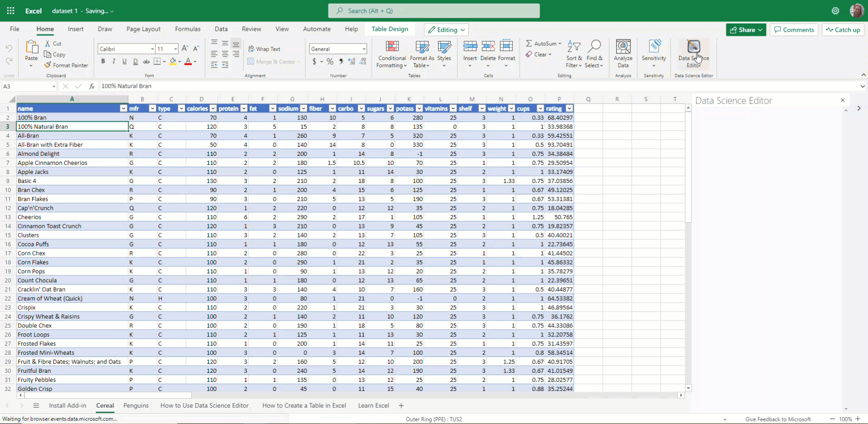This screenshot has width=868, height=424.
Task: Click the Percent Style icon
Action: point(330,62)
